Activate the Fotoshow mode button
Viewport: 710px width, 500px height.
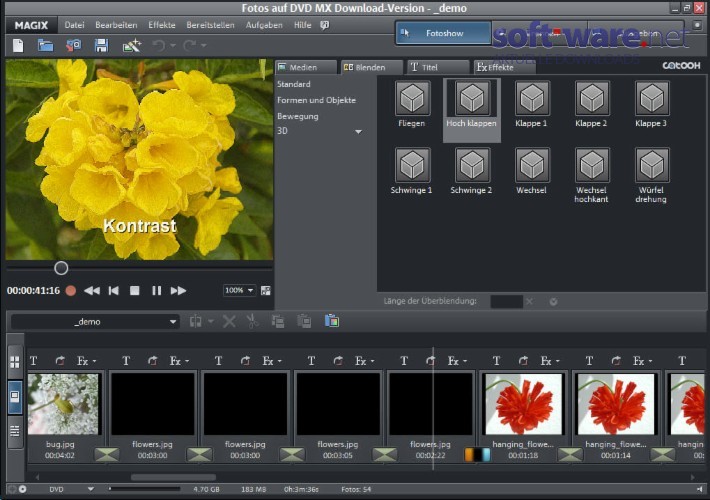[443, 33]
